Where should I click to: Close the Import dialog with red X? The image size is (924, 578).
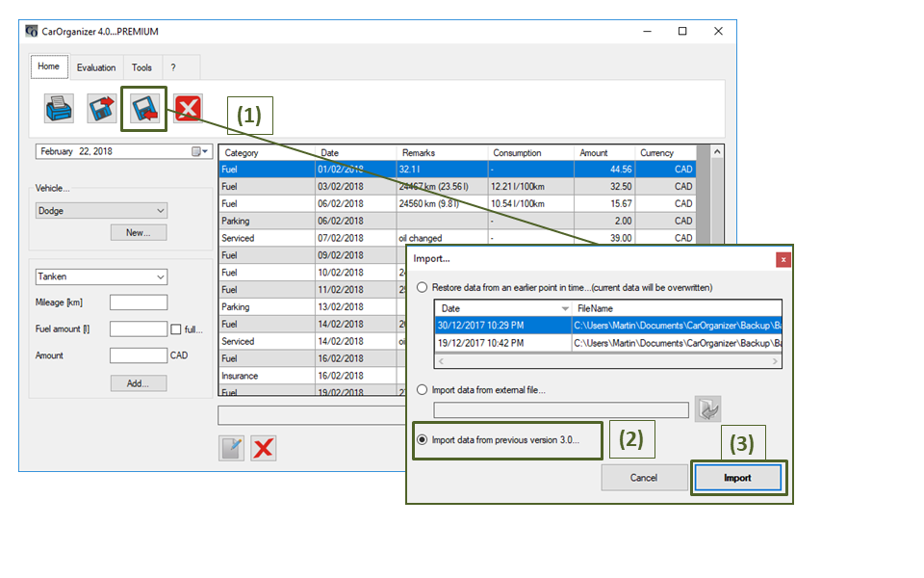[783, 259]
